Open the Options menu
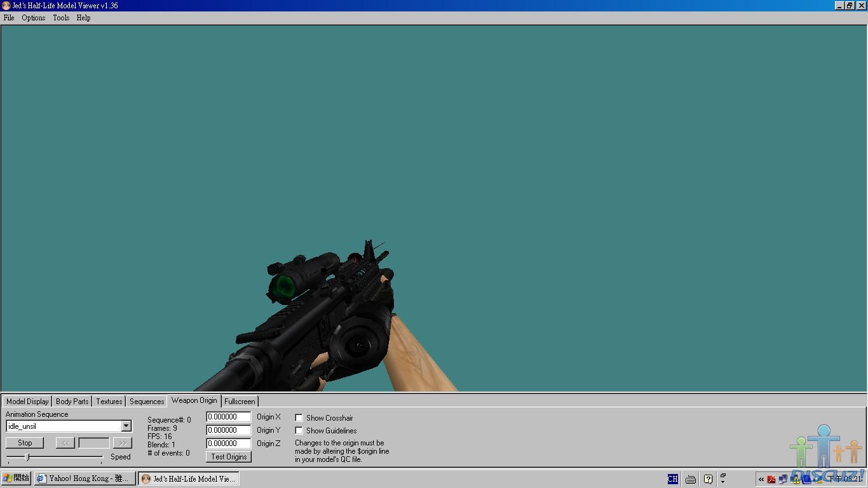 click(x=34, y=18)
